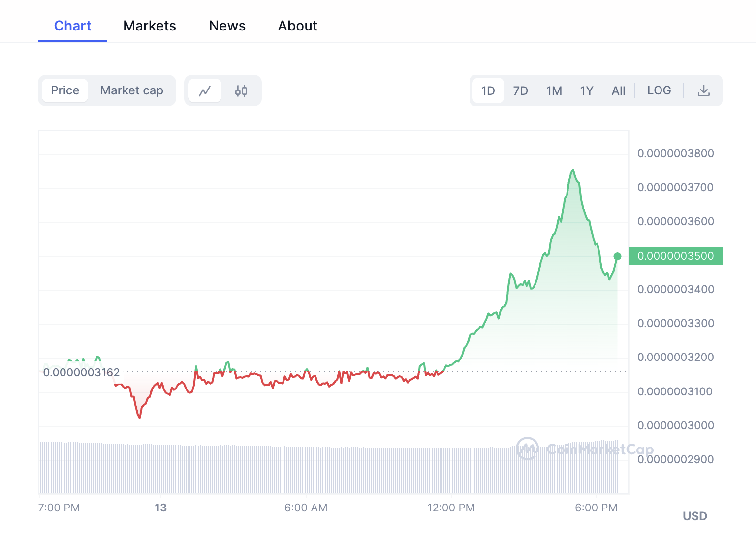The width and height of the screenshot is (756, 538).
Task: Click the 0.0000003700 axis label
Action: click(x=676, y=187)
